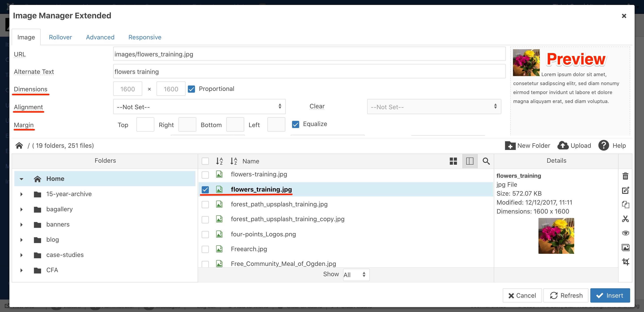Click the Alternate Text input field
The image size is (644, 312).
[x=309, y=72]
